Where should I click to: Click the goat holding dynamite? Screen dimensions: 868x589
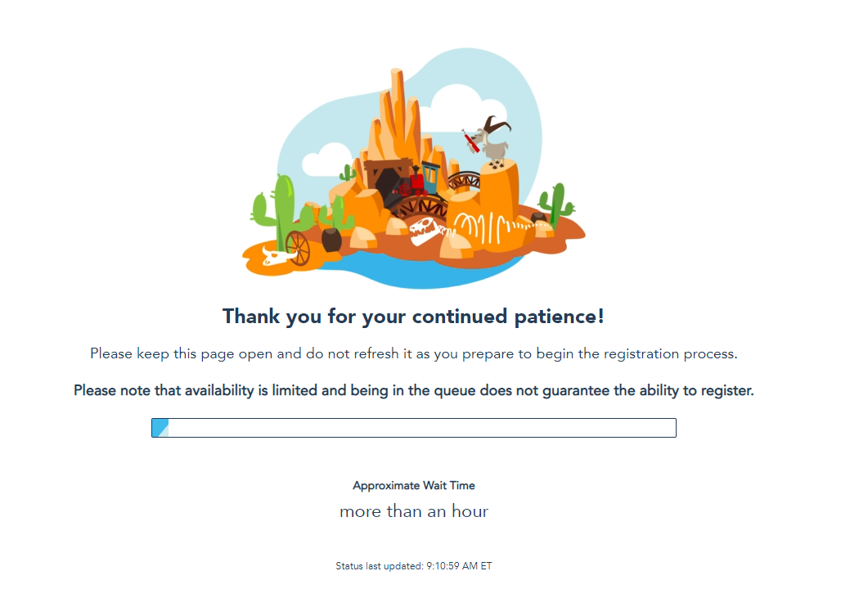(x=493, y=142)
